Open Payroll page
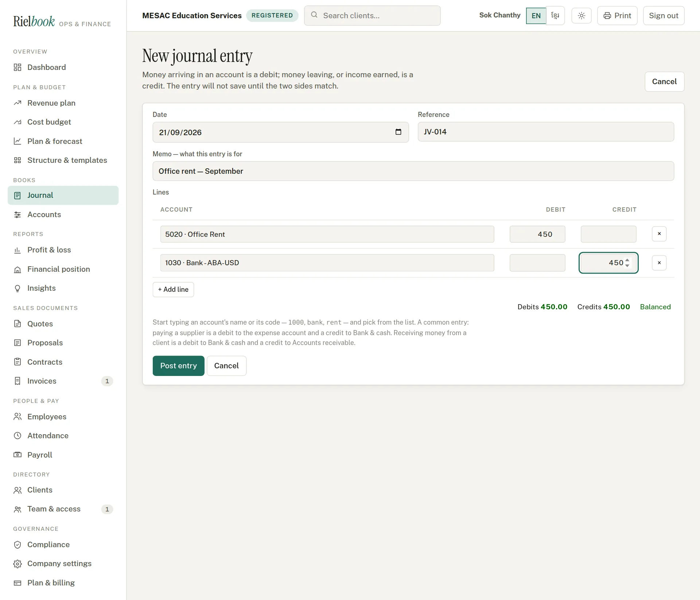The height and width of the screenshot is (600, 700). point(63,455)
